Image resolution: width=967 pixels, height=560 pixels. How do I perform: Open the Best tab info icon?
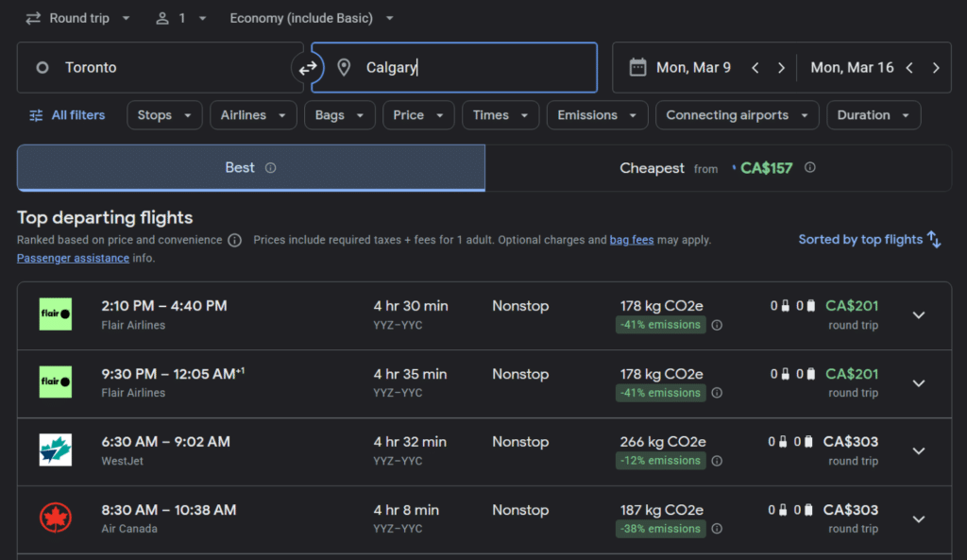(271, 168)
